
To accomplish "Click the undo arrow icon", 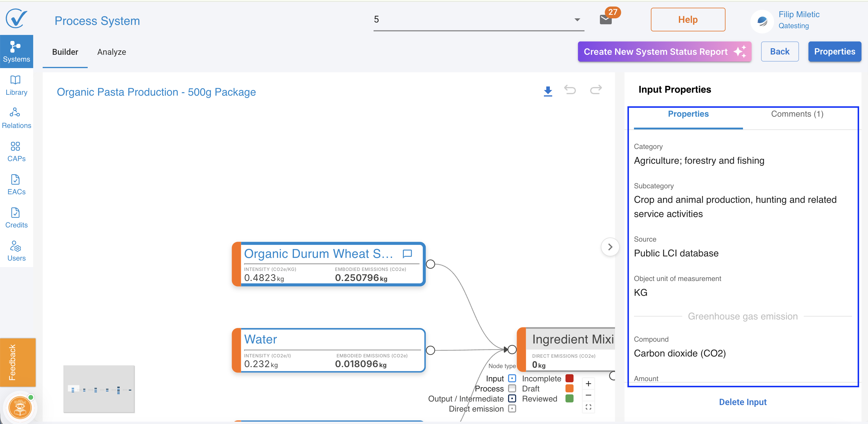I will 570,90.
